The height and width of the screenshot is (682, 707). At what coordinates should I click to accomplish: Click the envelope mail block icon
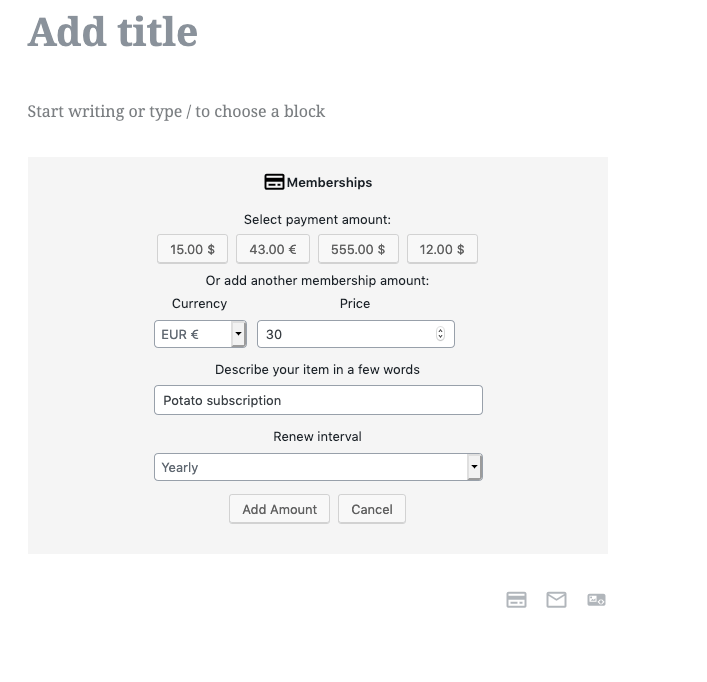coord(556,600)
